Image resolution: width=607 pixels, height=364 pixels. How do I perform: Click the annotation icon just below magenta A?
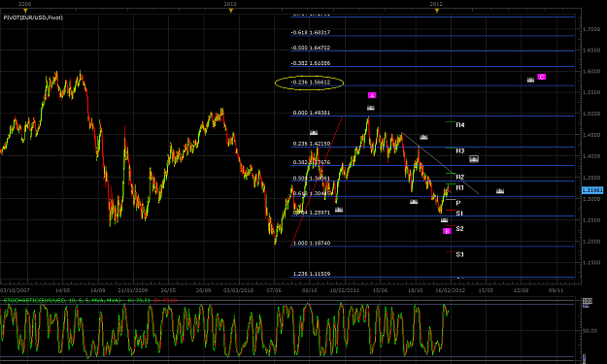(370, 108)
